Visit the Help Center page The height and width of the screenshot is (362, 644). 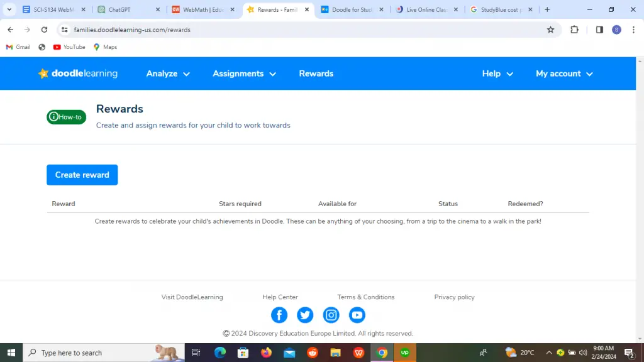(280, 297)
